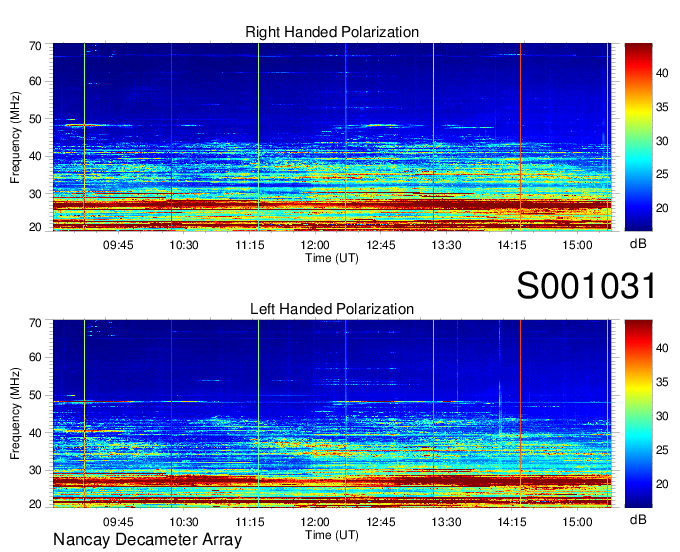Click the 'Left Handed Polarization' title
The image size is (680, 552).
click(332, 309)
